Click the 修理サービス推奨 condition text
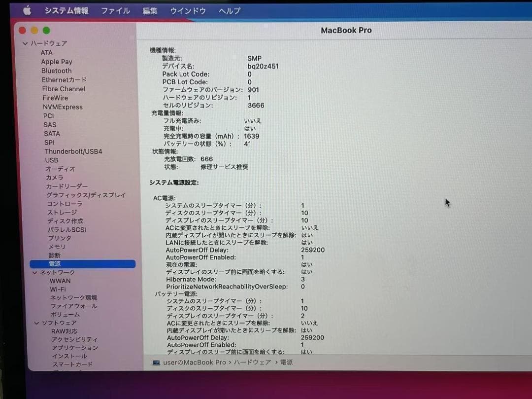The height and width of the screenshot is (399, 532). (x=224, y=167)
